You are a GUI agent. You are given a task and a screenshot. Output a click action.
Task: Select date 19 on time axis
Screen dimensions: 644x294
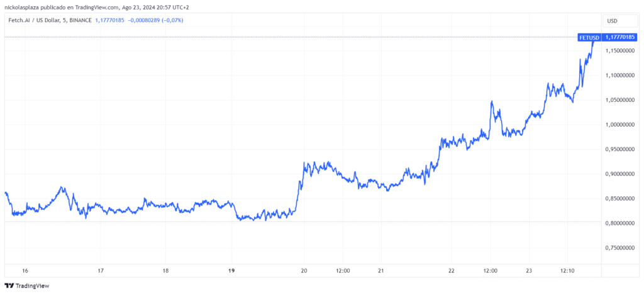coord(231,271)
